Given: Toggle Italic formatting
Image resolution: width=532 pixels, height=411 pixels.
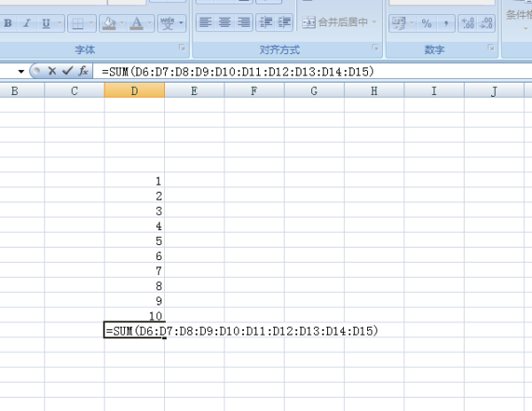Looking at the screenshot, I should pos(27,23).
